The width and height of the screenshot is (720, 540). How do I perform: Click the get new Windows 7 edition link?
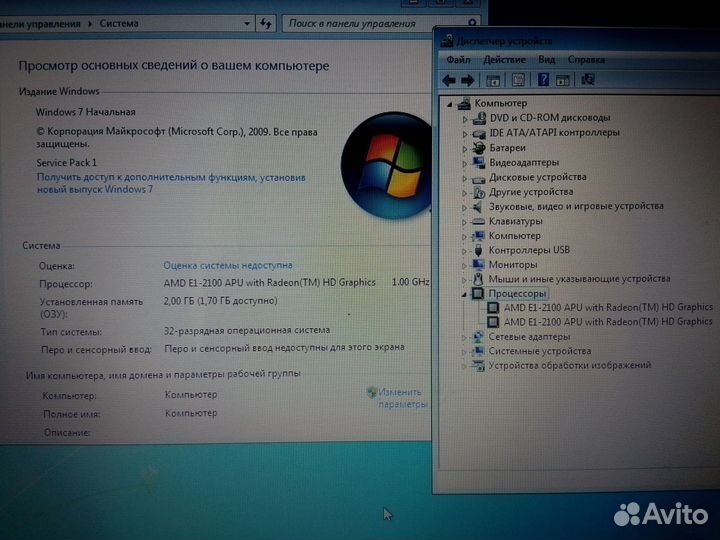point(171,183)
